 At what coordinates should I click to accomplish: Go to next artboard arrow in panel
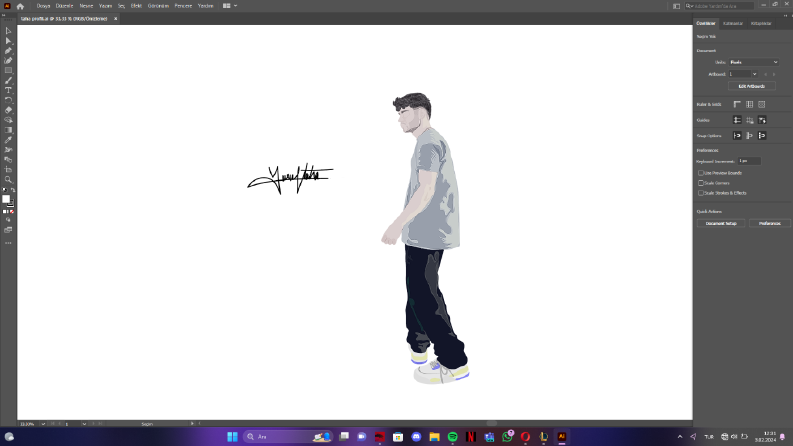point(774,74)
